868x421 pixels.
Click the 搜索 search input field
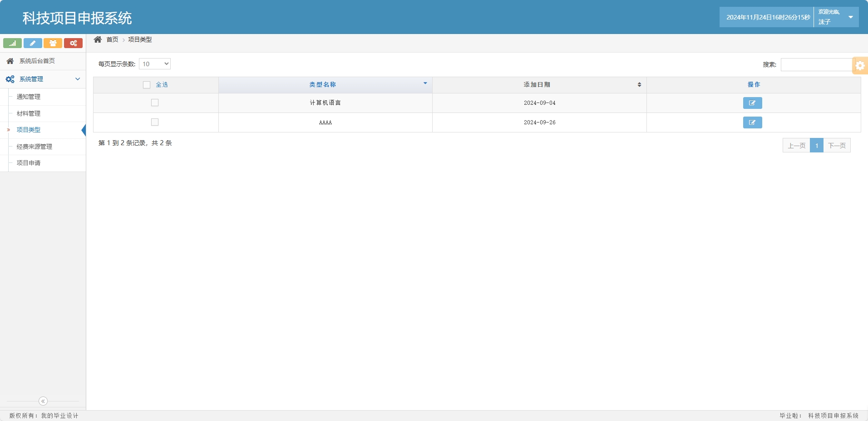tap(816, 64)
